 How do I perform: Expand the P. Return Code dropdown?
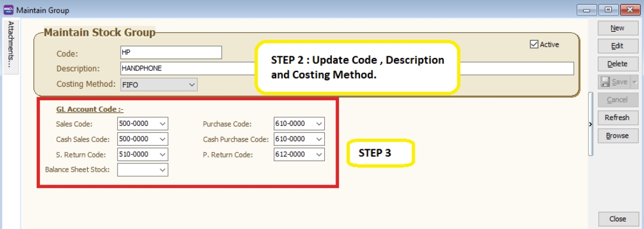coord(318,155)
